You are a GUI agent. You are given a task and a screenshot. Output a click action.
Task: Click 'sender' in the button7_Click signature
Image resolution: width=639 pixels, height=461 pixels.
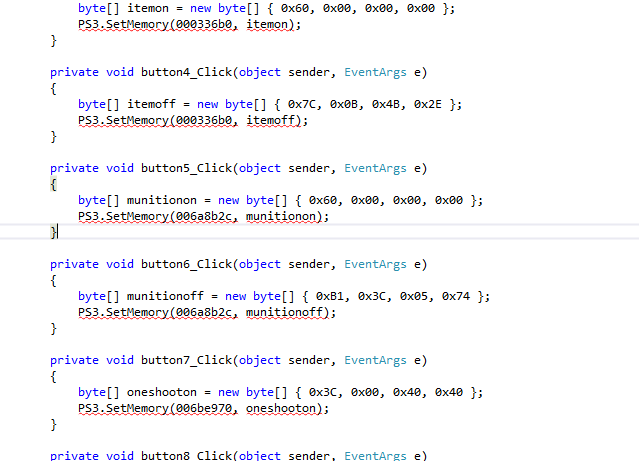tap(309, 360)
